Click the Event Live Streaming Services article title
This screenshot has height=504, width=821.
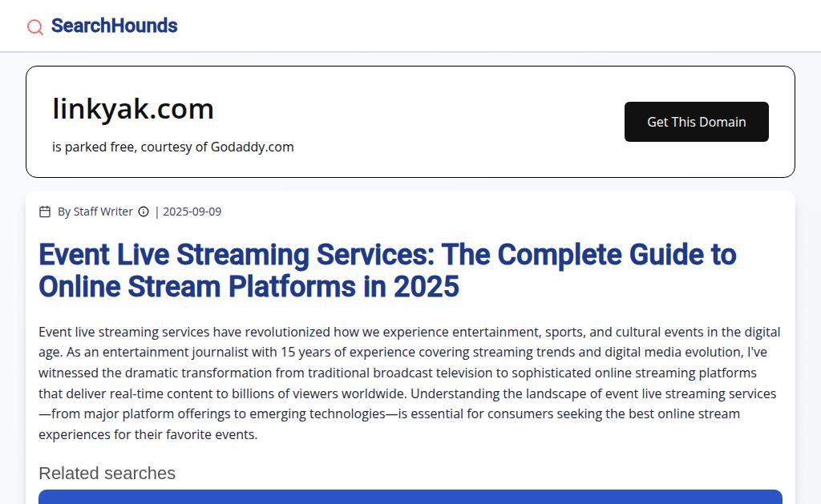pyautogui.click(x=387, y=270)
